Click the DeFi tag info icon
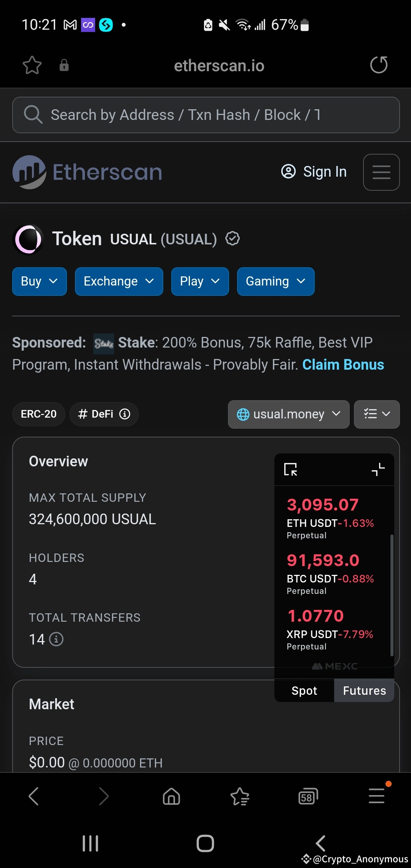This screenshot has height=868, width=411. [125, 414]
